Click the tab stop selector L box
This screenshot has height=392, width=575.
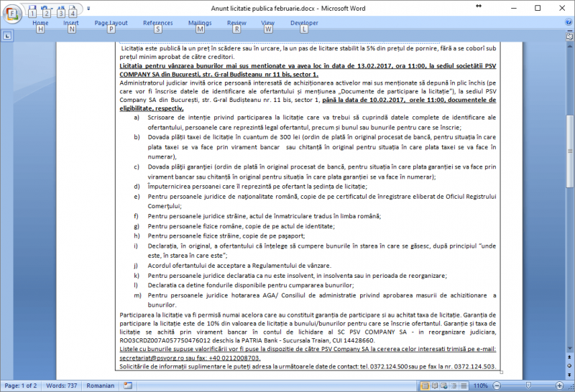[7, 36]
